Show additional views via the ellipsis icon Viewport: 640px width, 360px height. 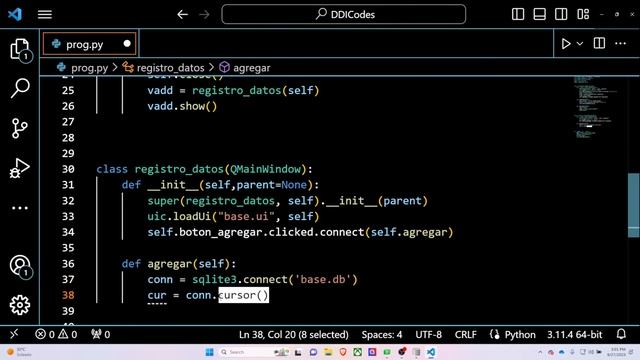click(20, 208)
